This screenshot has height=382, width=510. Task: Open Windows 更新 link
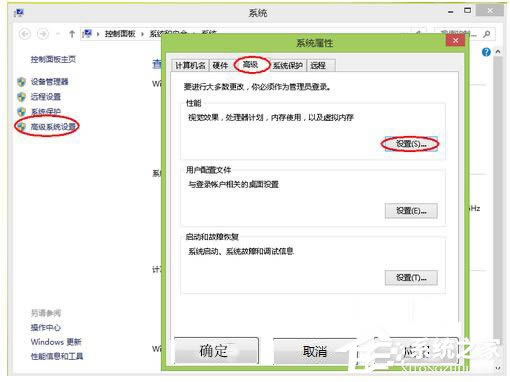coord(56,342)
